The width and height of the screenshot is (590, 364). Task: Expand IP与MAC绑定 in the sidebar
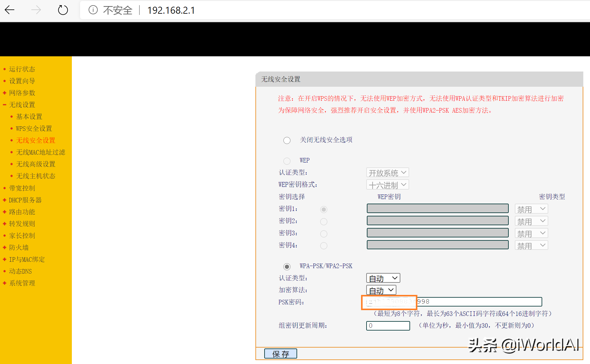point(27,259)
